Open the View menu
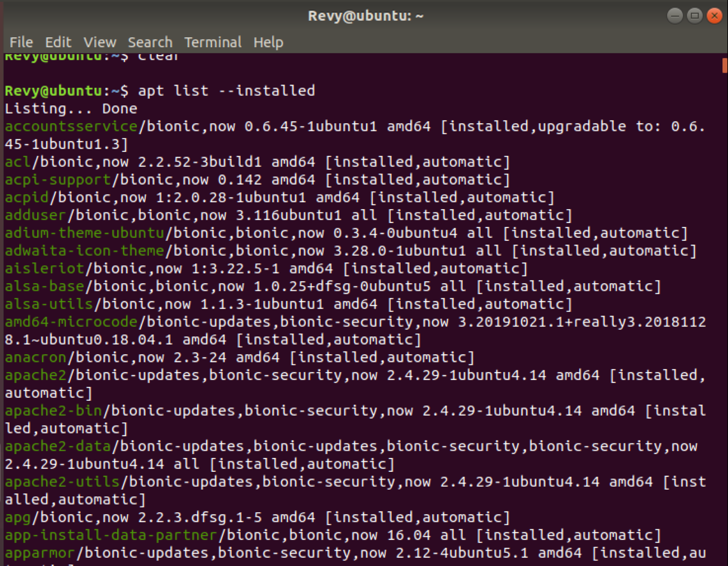Screen dimensions: 728x566 tap(100, 42)
